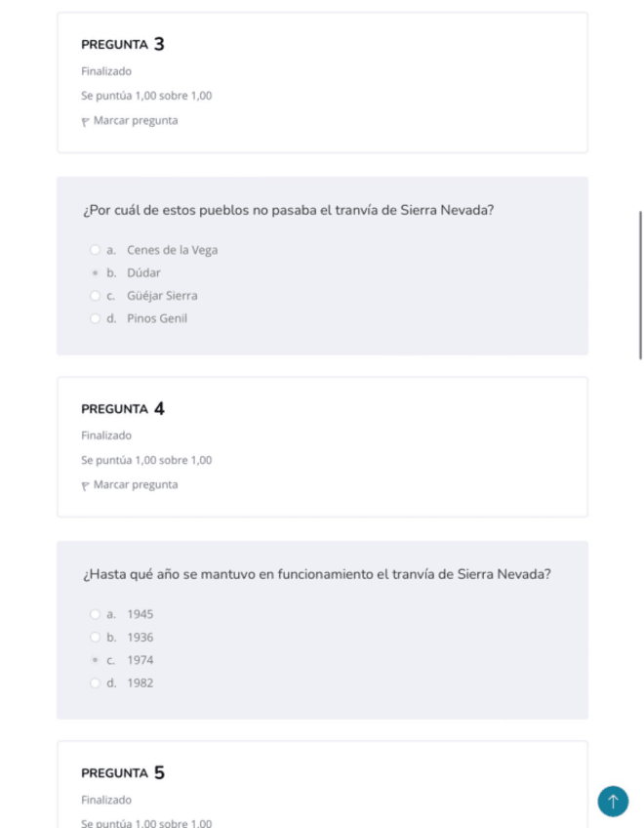This screenshot has width=644, height=828.
Task: Pick the 1982 radio option
Action: [x=95, y=683]
